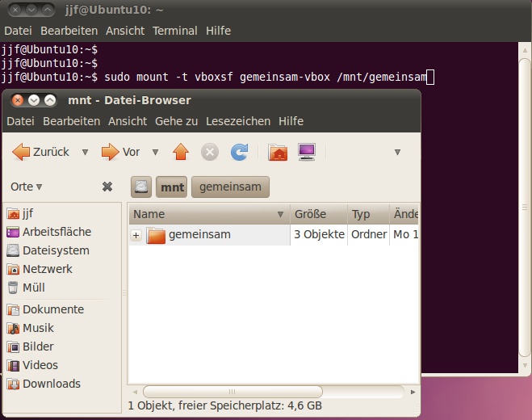Image resolution: width=532 pixels, height=420 pixels.
Task: Close the Orte side pane
Action: click(107, 187)
